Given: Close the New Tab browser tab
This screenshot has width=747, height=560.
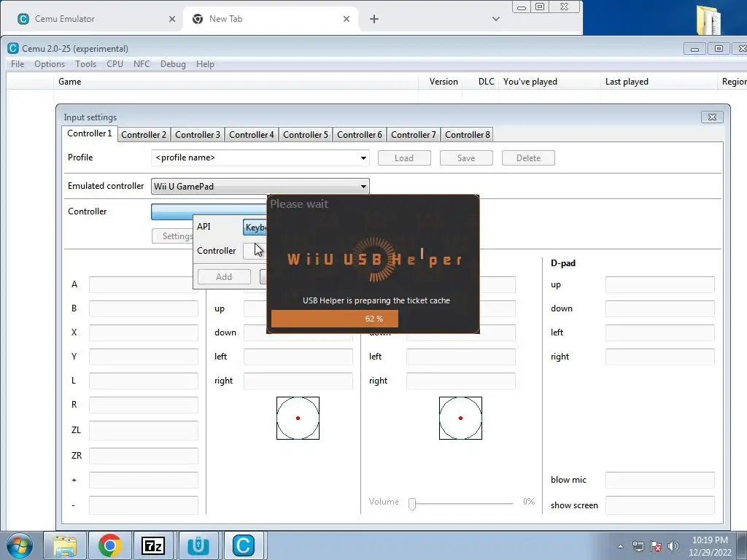Looking at the screenshot, I should 347,19.
